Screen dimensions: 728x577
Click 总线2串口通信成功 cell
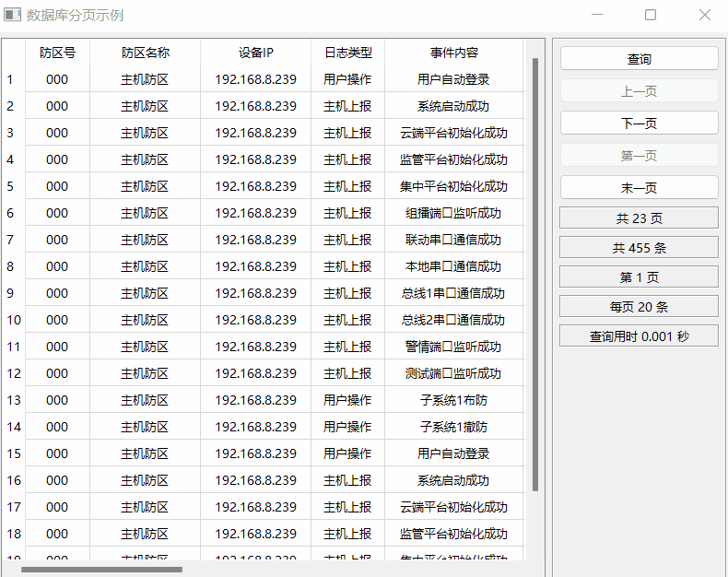tap(453, 320)
